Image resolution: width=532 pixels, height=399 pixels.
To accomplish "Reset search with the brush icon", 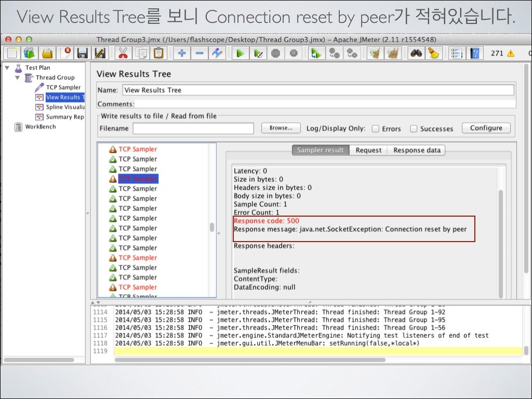I will (434, 54).
